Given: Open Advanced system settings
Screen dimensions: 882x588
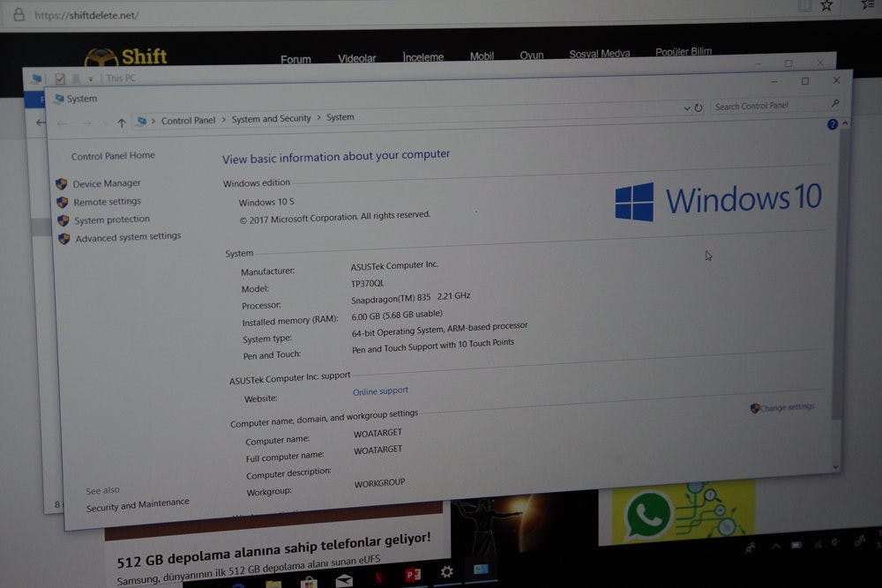Looking at the screenshot, I should click(x=128, y=237).
